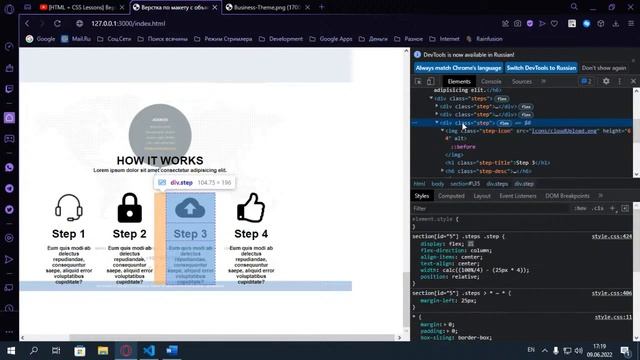
Task: Expand the padding shorthand in the * rule
Action: point(449,331)
